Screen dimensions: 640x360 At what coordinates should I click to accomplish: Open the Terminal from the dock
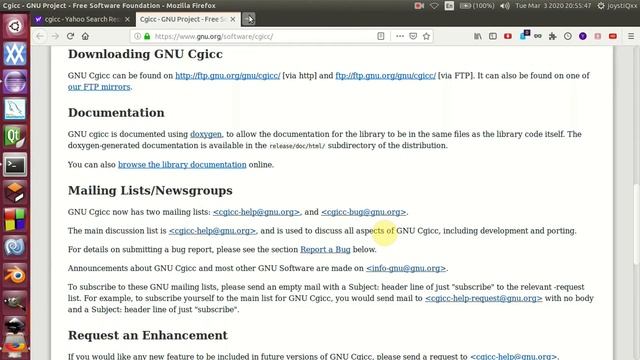pos(15,165)
